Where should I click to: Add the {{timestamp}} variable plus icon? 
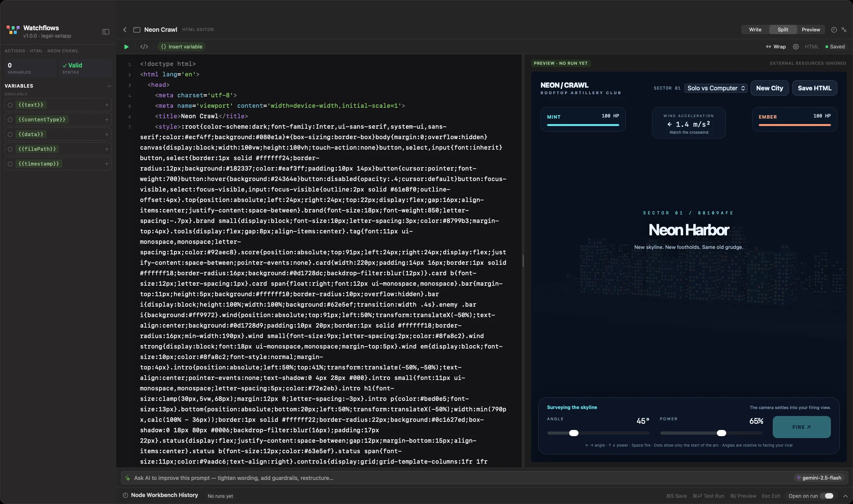tap(107, 164)
